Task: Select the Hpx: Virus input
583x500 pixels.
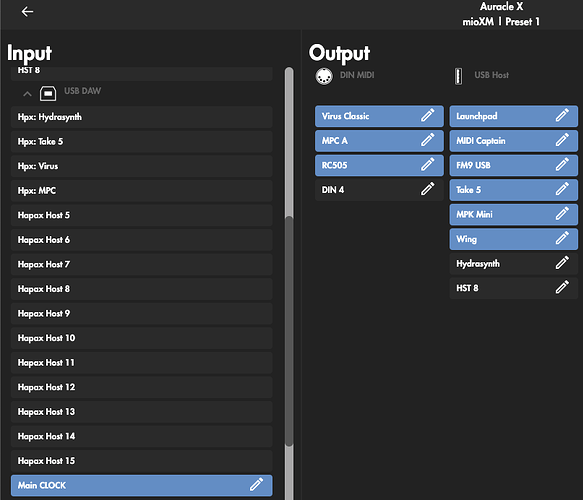Action: [x=142, y=166]
